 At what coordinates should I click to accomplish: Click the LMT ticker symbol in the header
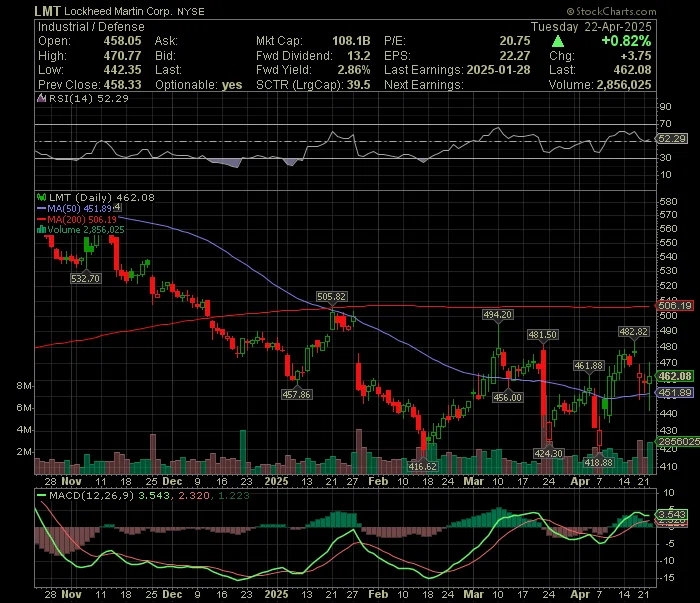[x=47, y=11]
